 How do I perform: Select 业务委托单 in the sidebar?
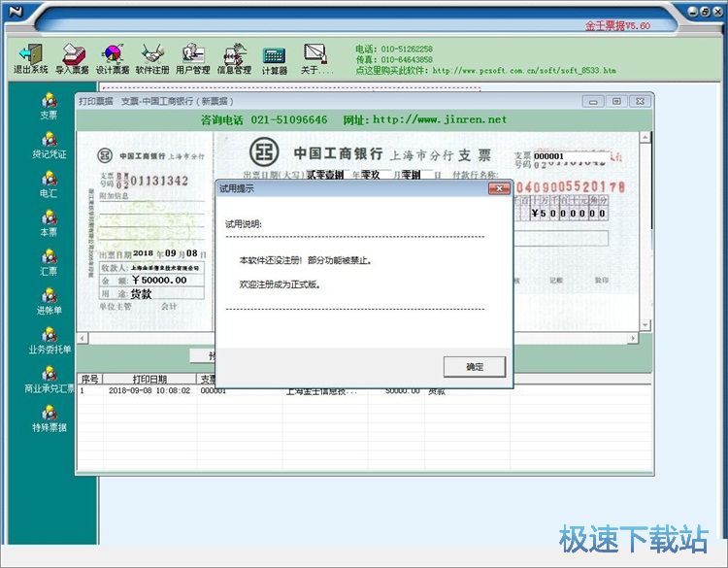(50, 341)
